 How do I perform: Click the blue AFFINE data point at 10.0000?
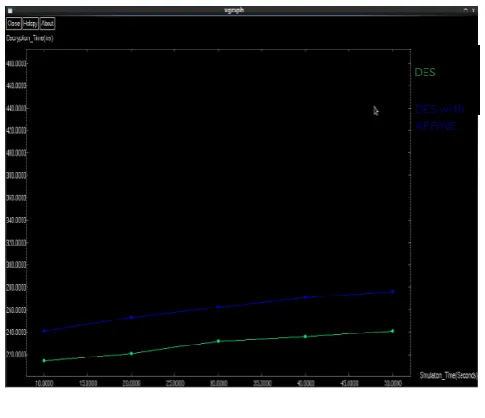coord(44,331)
